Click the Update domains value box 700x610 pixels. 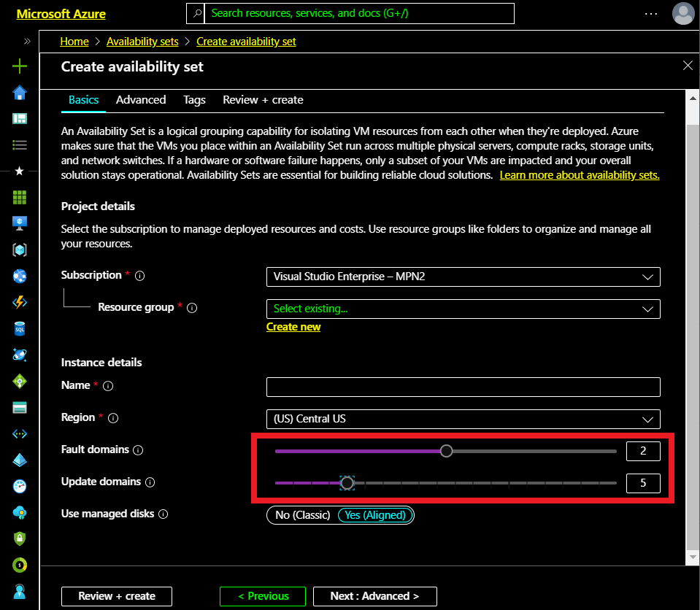(643, 483)
